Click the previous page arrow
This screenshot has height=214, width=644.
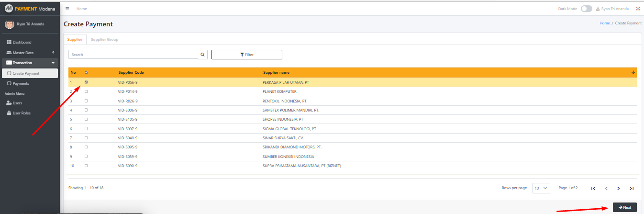click(x=606, y=188)
